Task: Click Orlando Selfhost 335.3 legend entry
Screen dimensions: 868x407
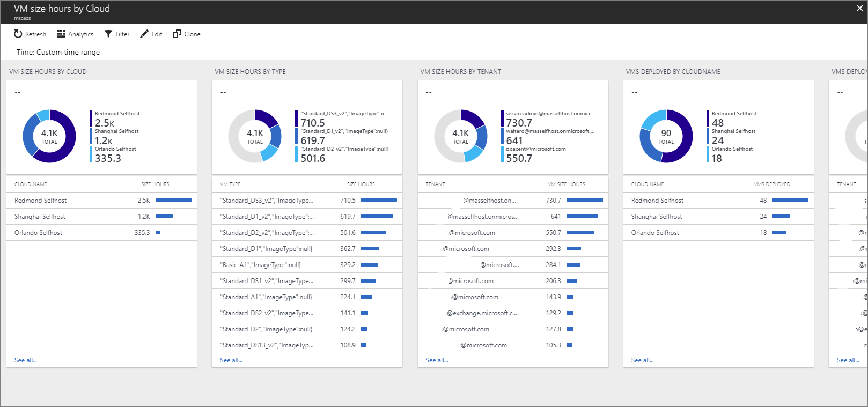Action: pyautogui.click(x=113, y=154)
